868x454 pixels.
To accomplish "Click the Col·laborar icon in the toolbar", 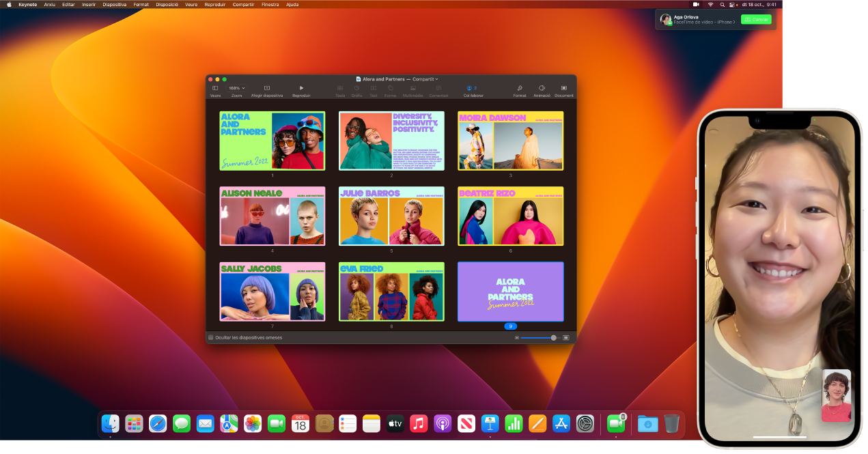I will point(470,89).
